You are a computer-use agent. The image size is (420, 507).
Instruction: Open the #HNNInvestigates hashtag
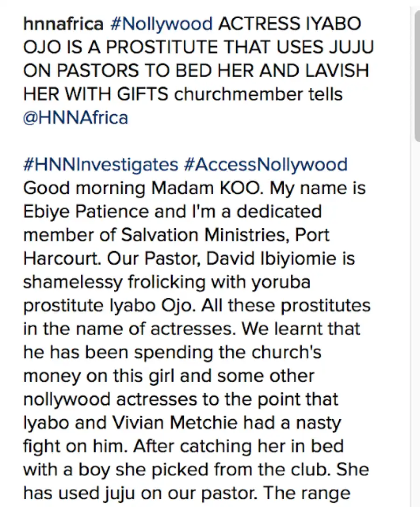101,165
